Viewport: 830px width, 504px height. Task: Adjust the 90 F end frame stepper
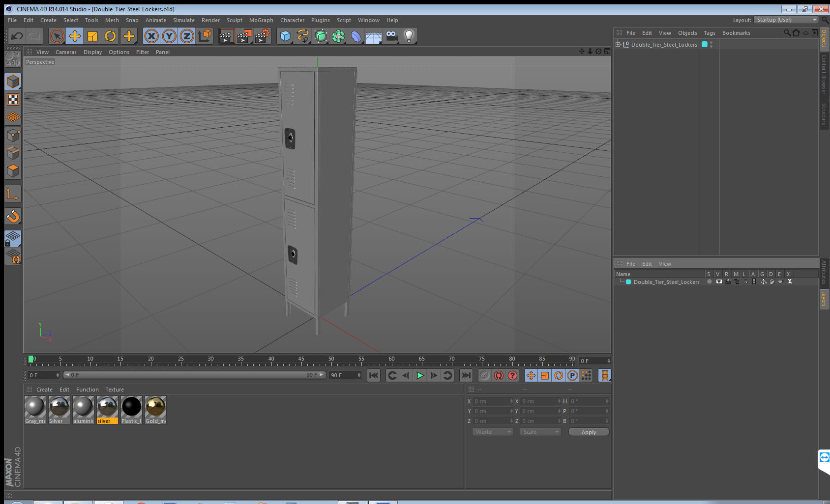coord(359,375)
